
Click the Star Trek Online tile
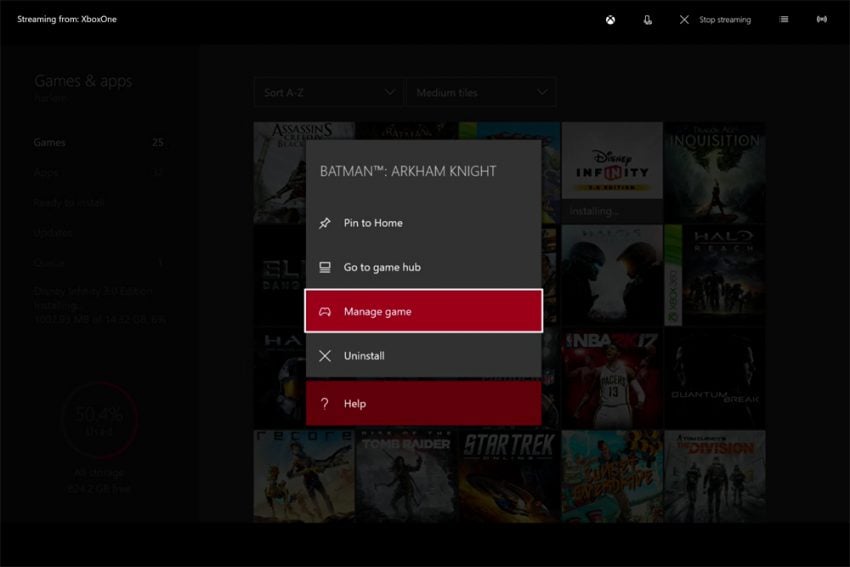click(x=509, y=476)
